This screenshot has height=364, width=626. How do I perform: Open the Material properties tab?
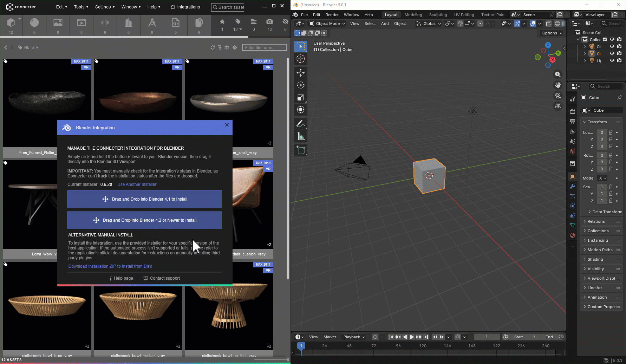click(x=573, y=235)
